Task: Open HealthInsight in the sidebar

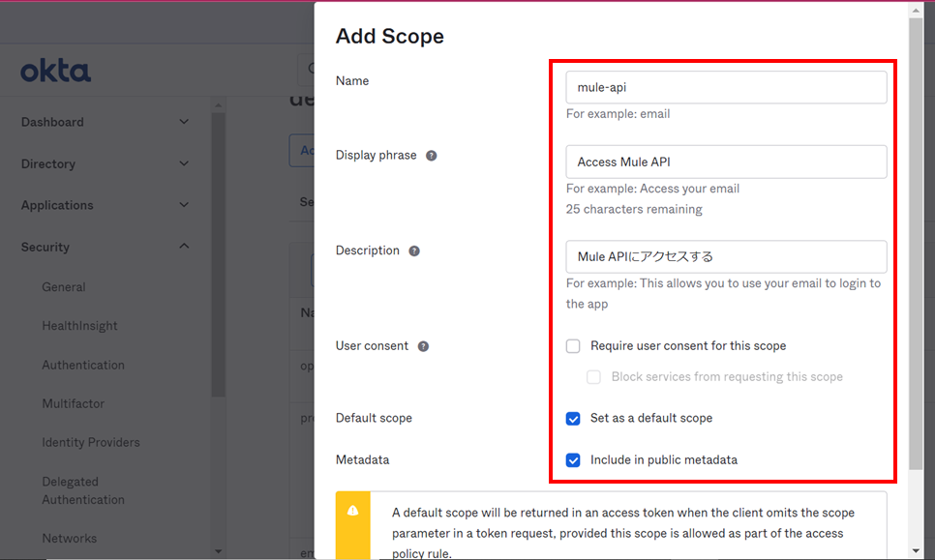Action: [x=79, y=326]
